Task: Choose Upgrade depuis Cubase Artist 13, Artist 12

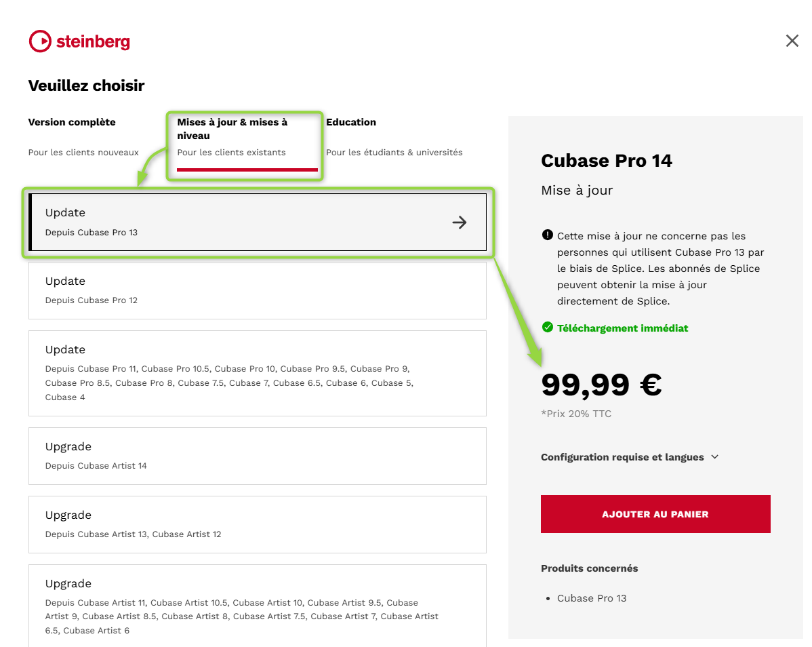Action: pos(258,524)
